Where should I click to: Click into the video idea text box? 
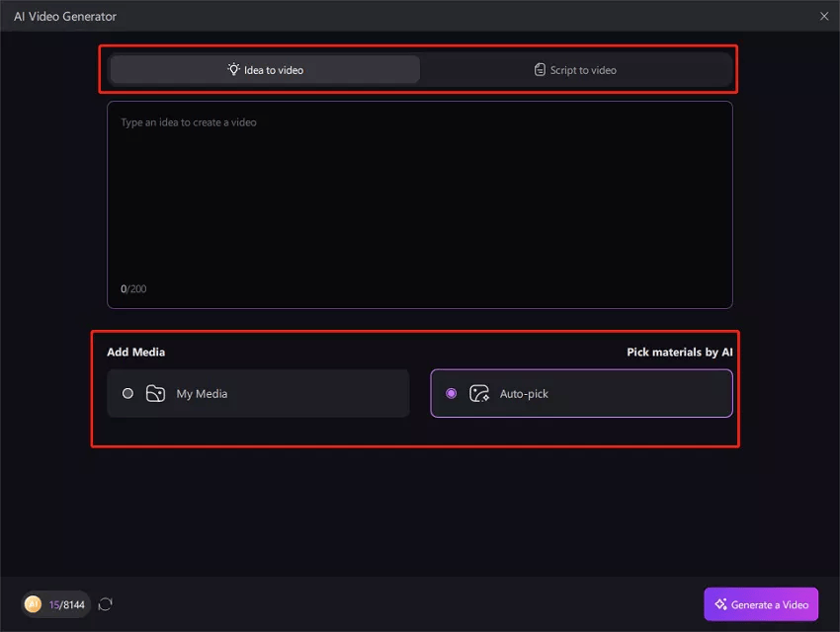[x=419, y=197]
